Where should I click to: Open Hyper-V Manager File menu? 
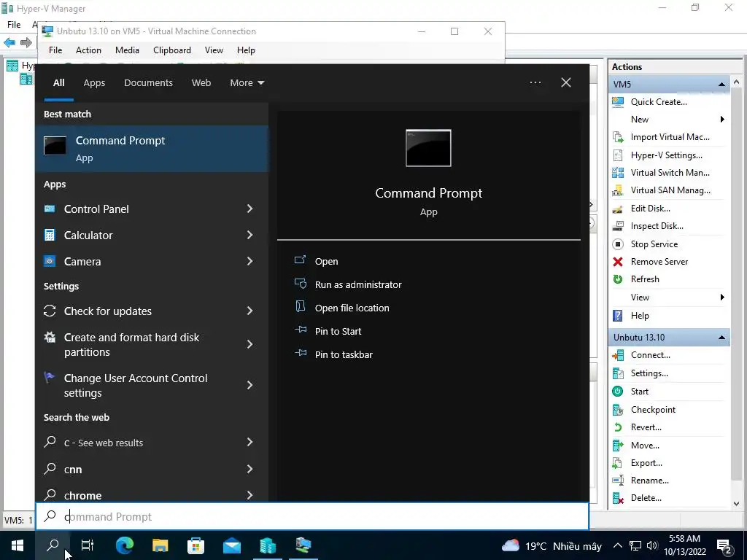tap(14, 24)
